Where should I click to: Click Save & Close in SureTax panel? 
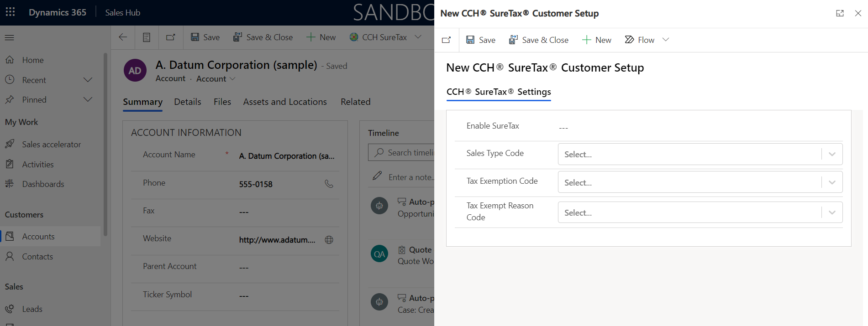pos(539,40)
